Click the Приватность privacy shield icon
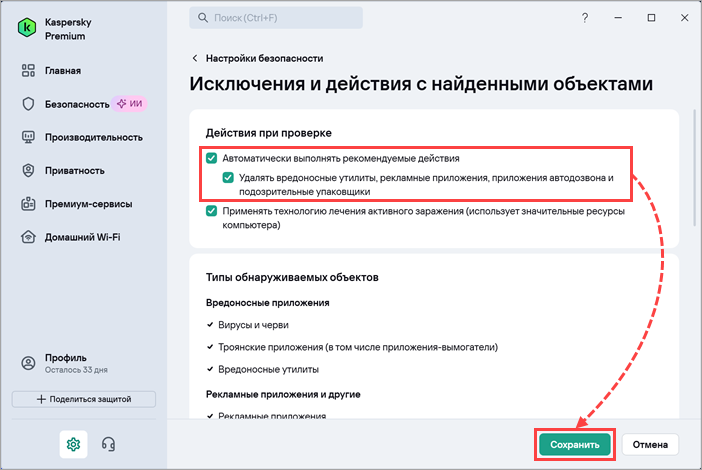702x470 pixels. tap(28, 171)
